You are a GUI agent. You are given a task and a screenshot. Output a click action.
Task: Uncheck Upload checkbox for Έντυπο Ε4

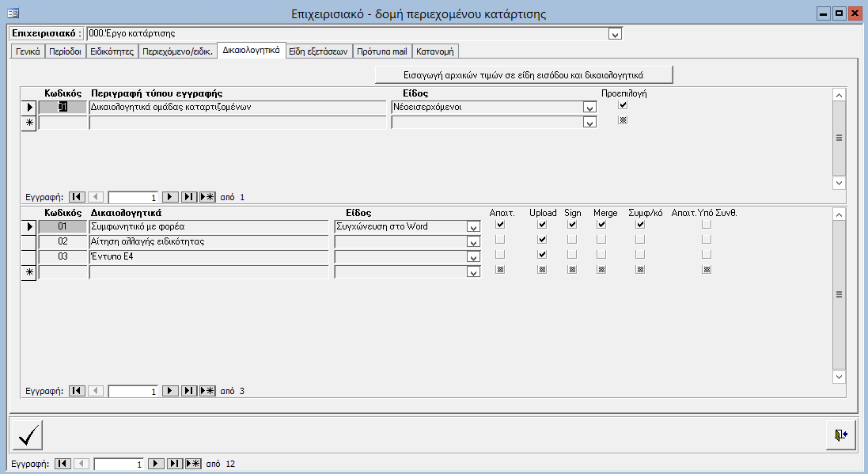542,254
